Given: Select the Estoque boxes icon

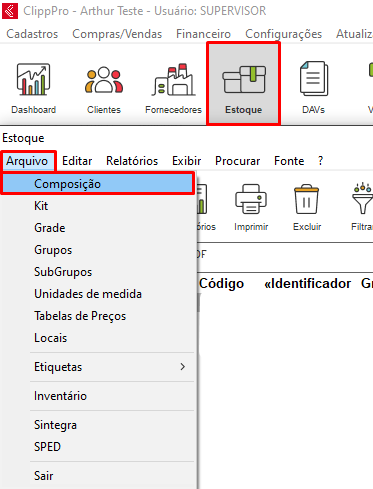Looking at the screenshot, I should coord(244,79).
